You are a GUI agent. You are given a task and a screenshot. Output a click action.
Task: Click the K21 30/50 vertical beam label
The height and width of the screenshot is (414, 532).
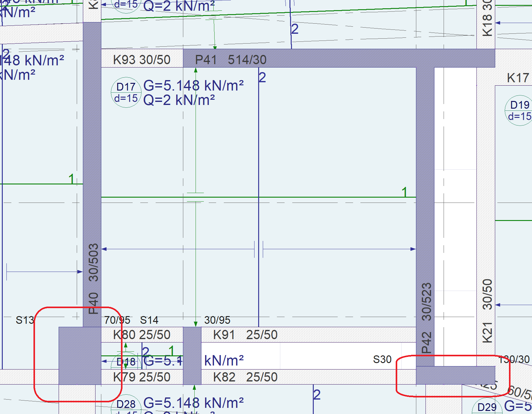[487, 311]
